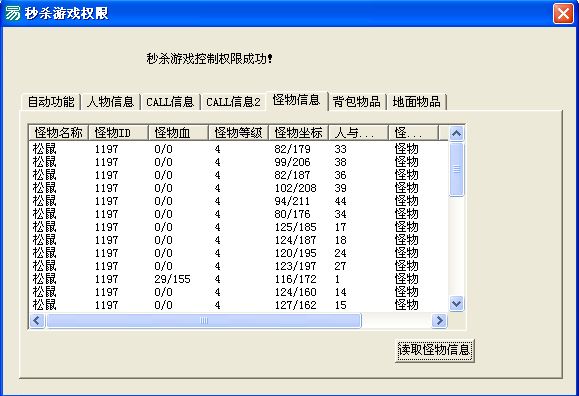Viewport: 579px width, 396px height.
Task: Select the 松鼠 row with coordinate 127/162
Action: point(239,305)
